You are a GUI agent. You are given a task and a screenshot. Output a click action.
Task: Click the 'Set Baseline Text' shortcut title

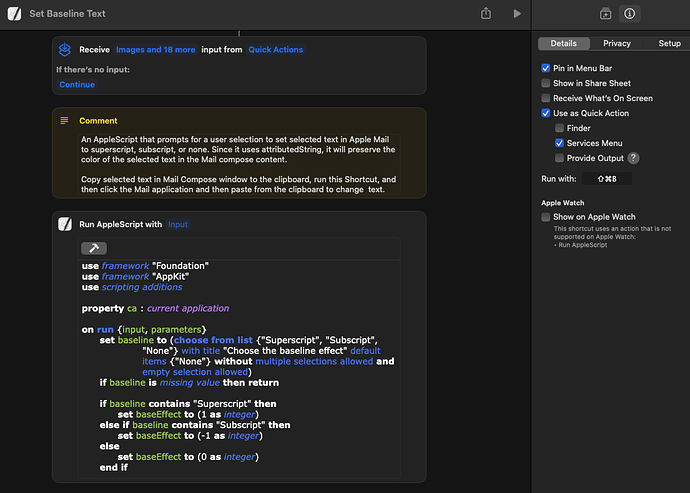point(67,14)
